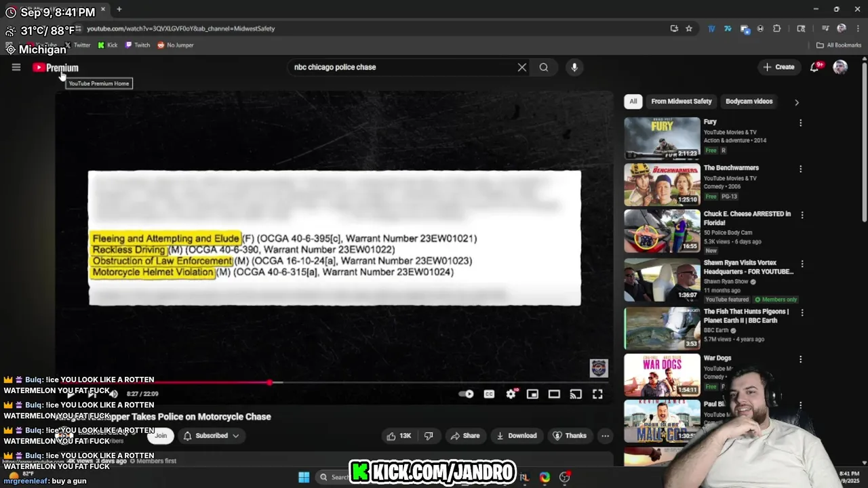Open options for Chuck E. Cheese video
The height and width of the screenshot is (488, 868).
click(802, 215)
